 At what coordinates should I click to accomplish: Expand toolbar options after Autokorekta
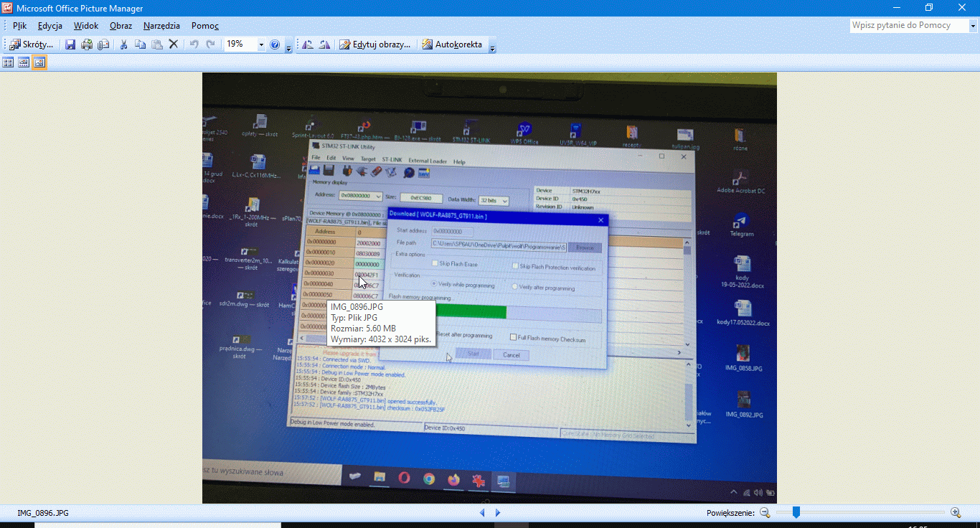click(492, 47)
